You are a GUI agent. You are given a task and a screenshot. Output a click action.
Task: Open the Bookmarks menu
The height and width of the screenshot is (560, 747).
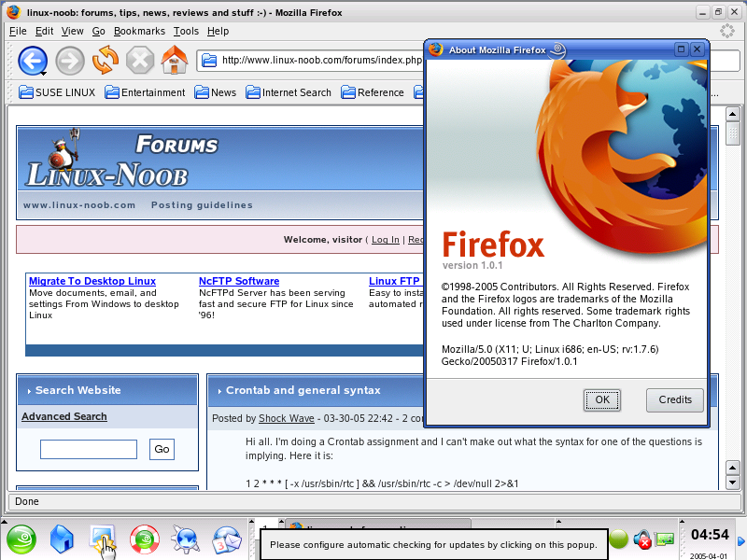[x=139, y=31]
